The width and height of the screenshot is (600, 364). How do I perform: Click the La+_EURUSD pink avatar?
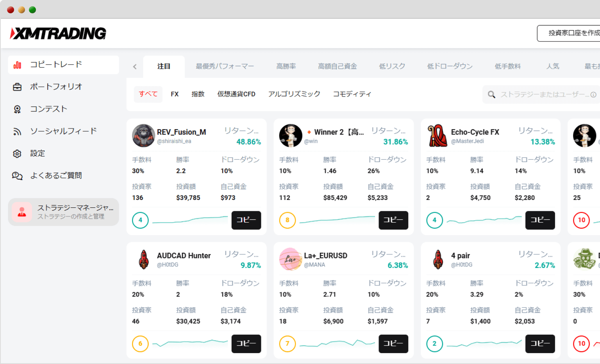(x=291, y=259)
